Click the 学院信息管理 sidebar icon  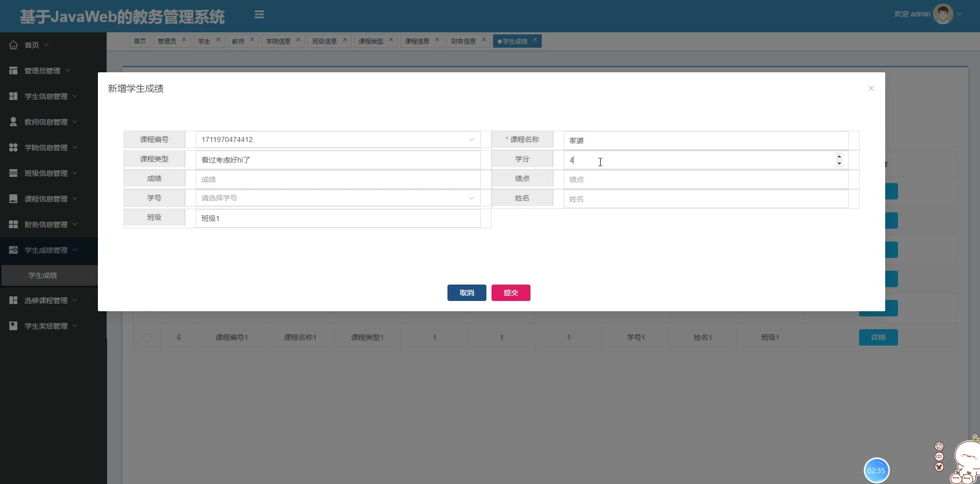(x=13, y=148)
